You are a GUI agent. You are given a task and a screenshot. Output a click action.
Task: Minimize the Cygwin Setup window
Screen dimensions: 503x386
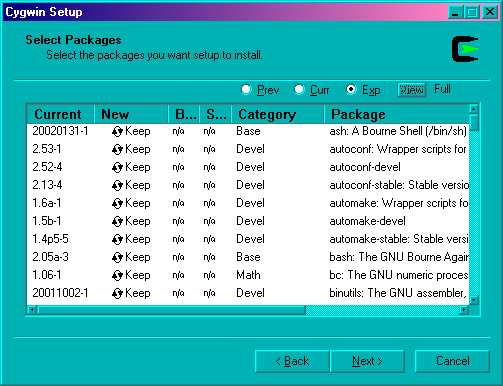(x=455, y=12)
